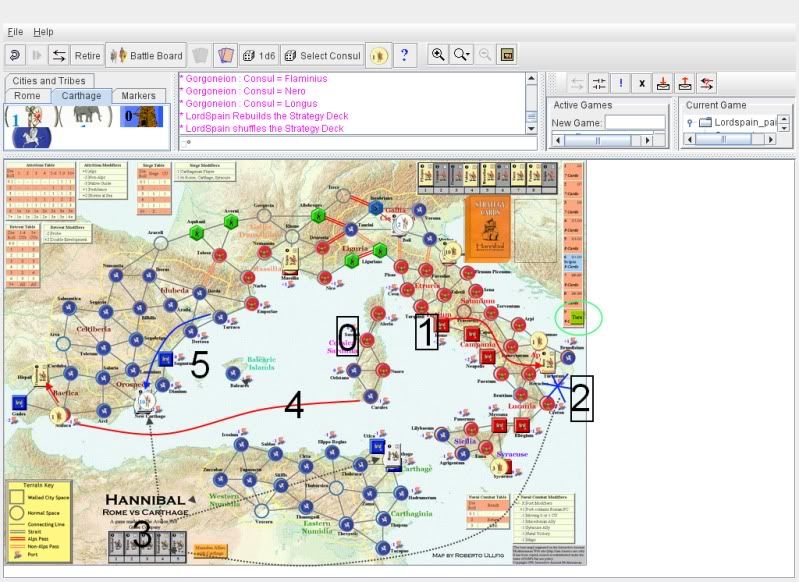Screen dimensions: 799x582
Task: Switch to the Cities and Tribes tab
Action: 49,81
